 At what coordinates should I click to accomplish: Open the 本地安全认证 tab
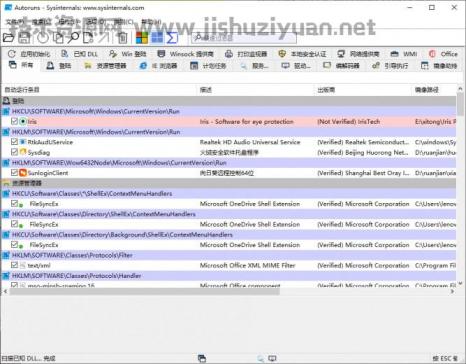pos(302,54)
